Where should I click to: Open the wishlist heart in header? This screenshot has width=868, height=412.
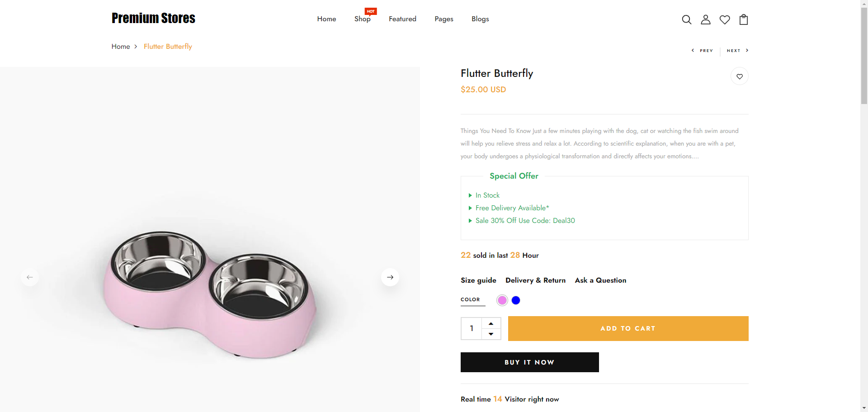725,19
